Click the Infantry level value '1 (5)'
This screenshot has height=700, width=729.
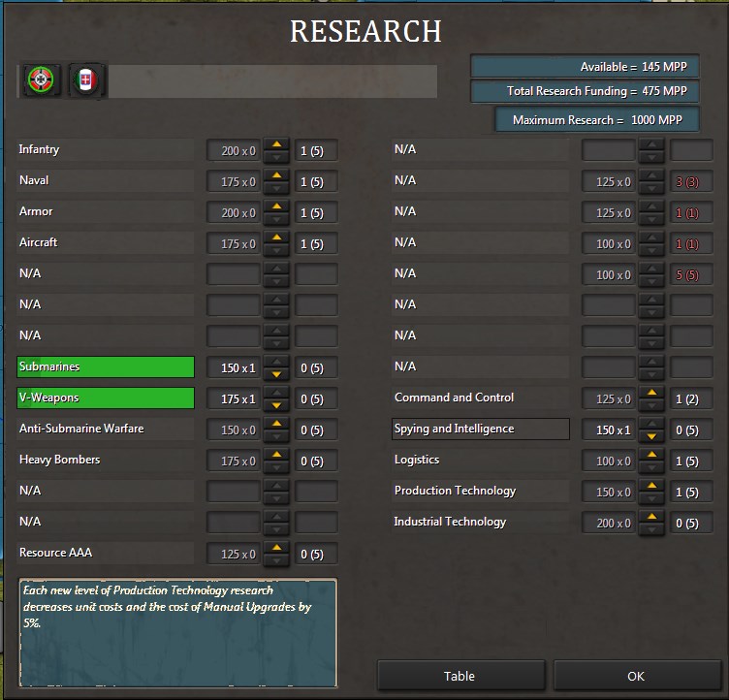click(x=316, y=150)
